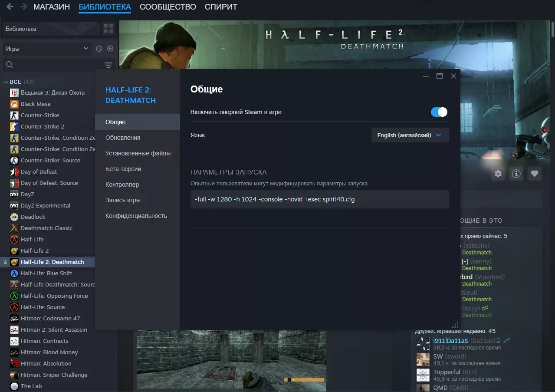The image size is (555, 392).
Task: Toggle Steam overlay in game switch
Action: pos(439,112)
